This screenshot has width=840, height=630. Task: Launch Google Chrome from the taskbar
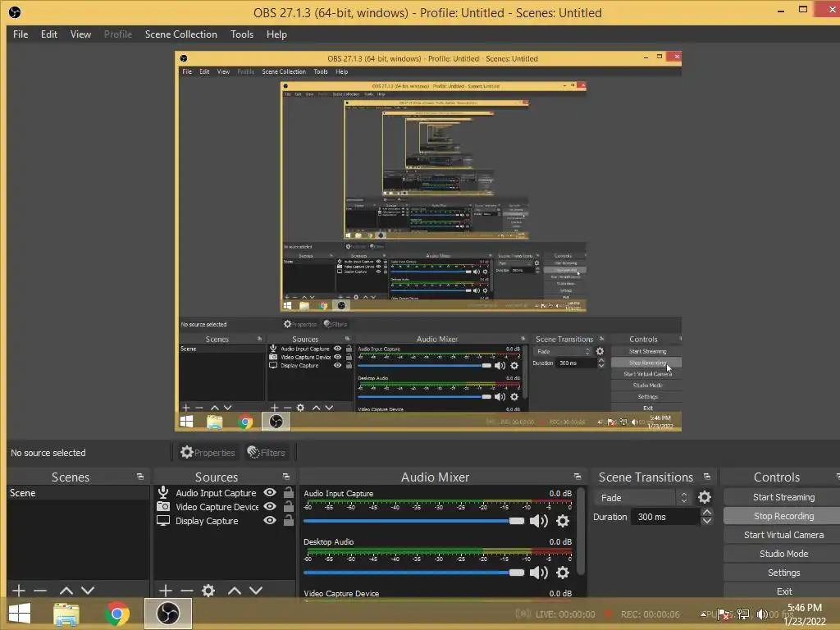pos(117,614)
